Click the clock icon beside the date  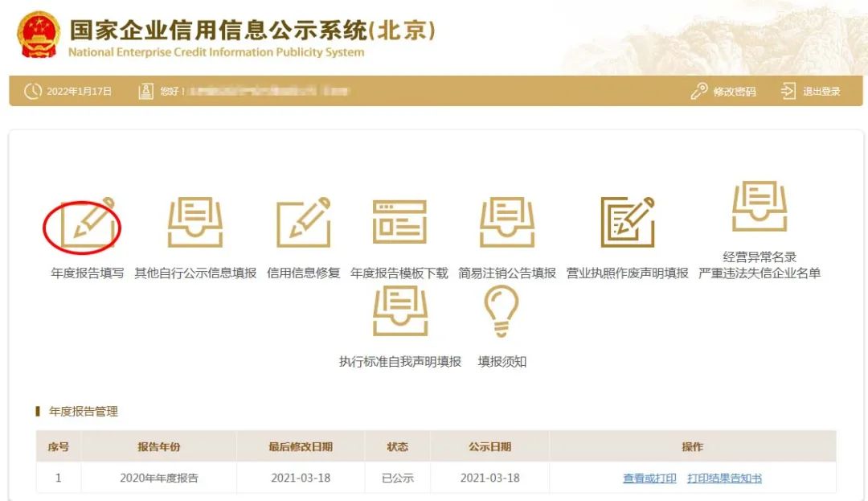tap(32, 91)
